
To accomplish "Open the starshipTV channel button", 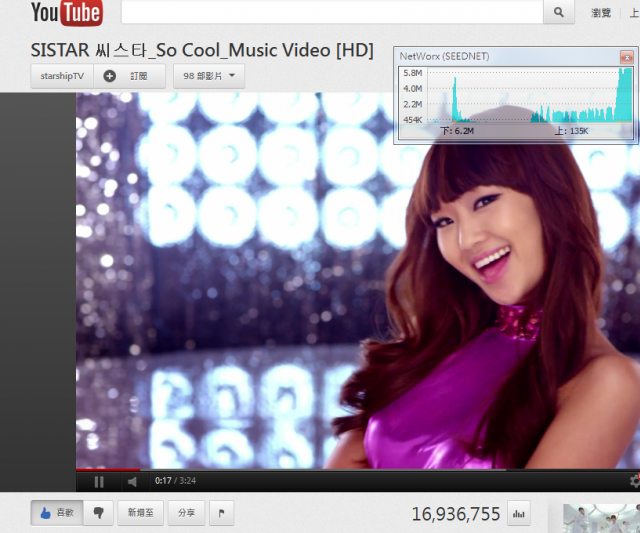I will [x=62, y=76].
